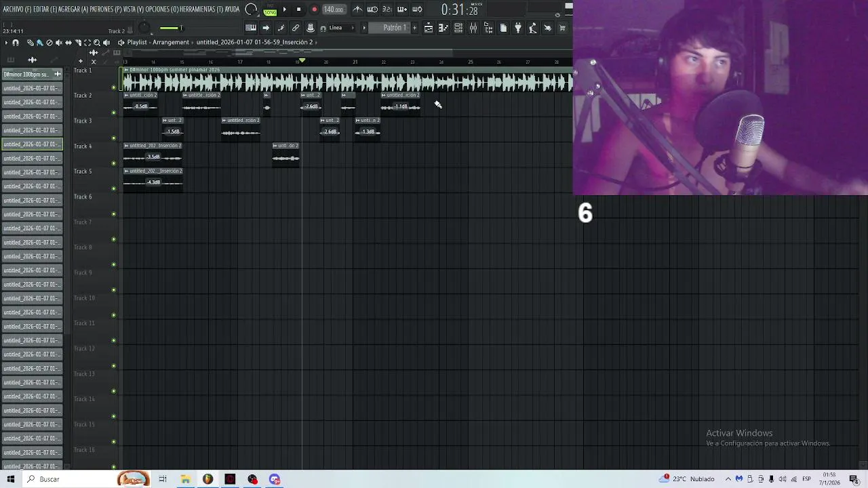The image size is (868, 488).
Task: Expand the hidden system tray icons
Action: tap(728, 479)
